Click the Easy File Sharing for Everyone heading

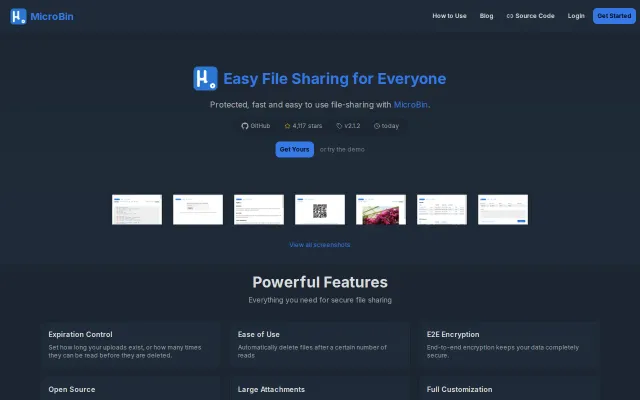(334, 79)
